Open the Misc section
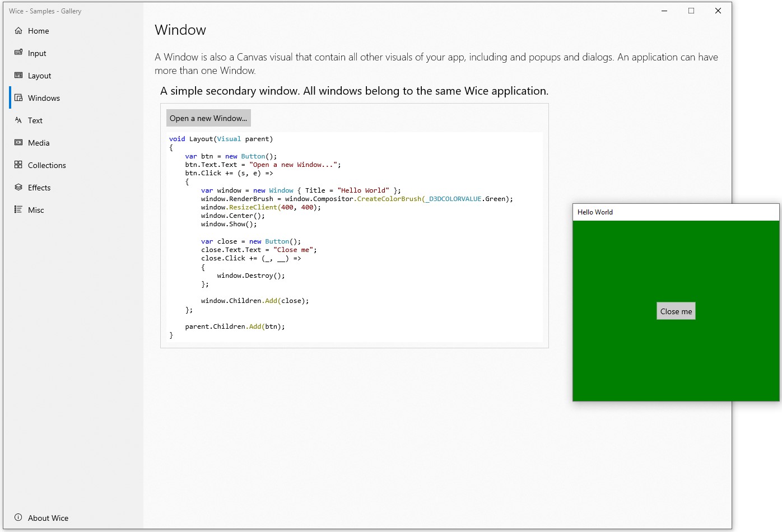Screen dimensions: 782x532 [x=73, y=210]
